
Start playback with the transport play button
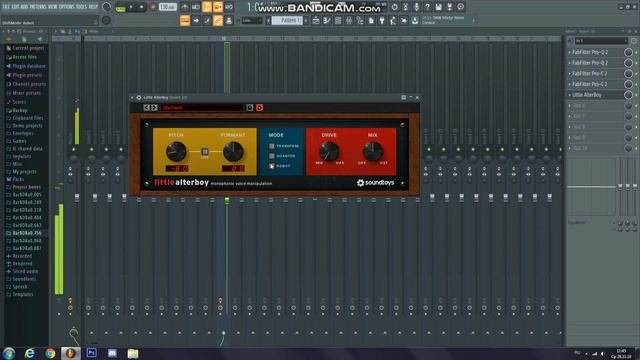(131, 7)
